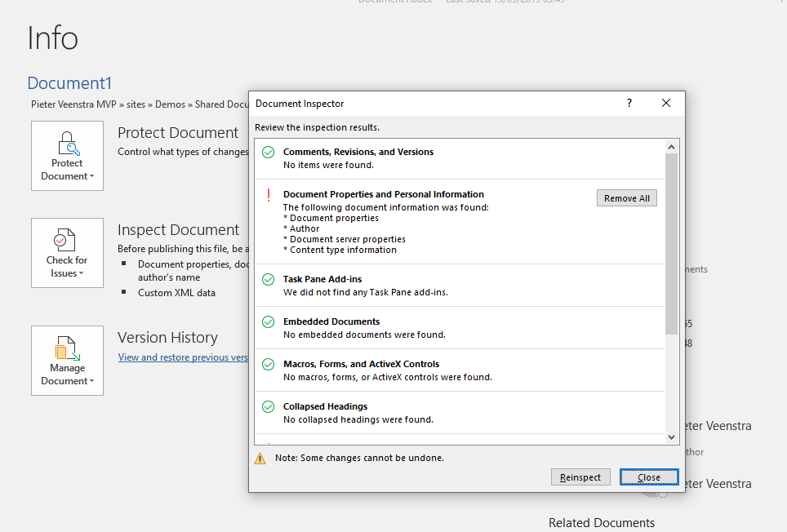Image resolution: width=787 pixels, height=532 pixels.
Task: Click '* Document server properties' line
Action: click(x=345, y=239)
